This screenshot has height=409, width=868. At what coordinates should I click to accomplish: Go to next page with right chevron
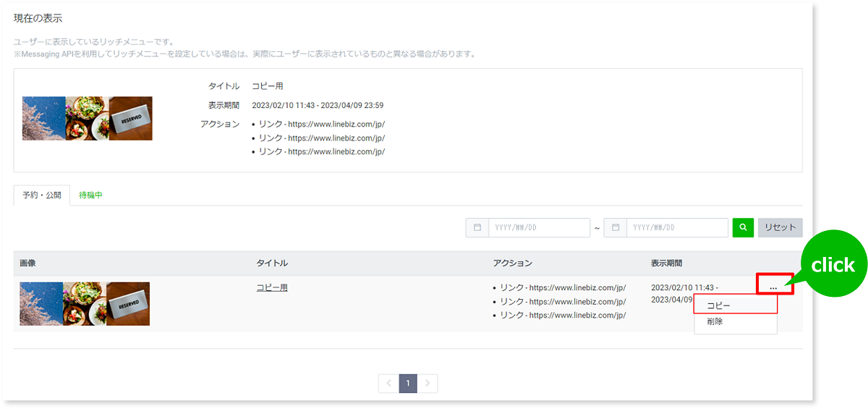tap(427, 383)
